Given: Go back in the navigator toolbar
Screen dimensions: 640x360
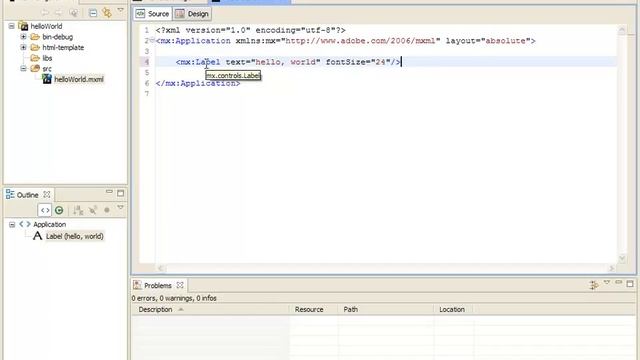Looking at the screenshot, I should pos(44,13).
